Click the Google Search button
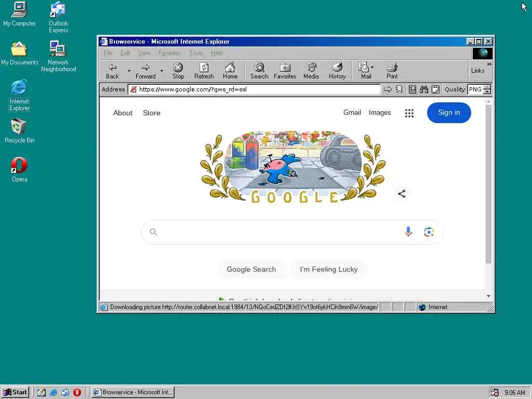The image size is (532, 399). click(x=251, y=269)
